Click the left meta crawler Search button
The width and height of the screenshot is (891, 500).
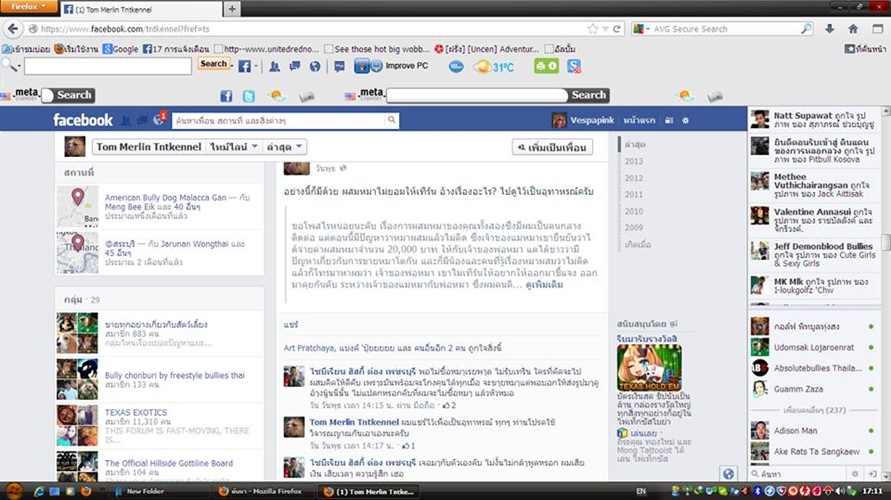pyautogui.click(x=73, y=95)
